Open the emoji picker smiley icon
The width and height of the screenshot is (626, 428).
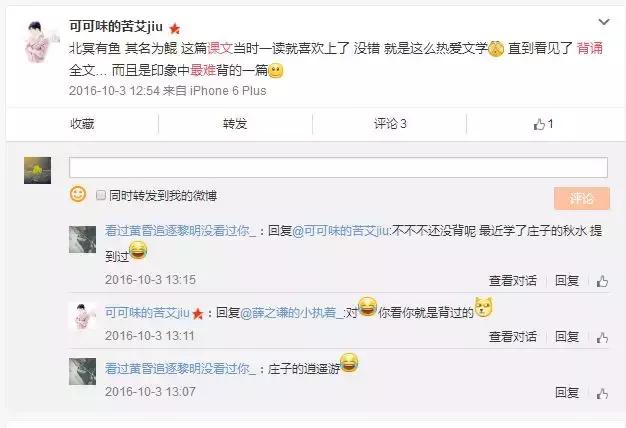coord(78,194)
